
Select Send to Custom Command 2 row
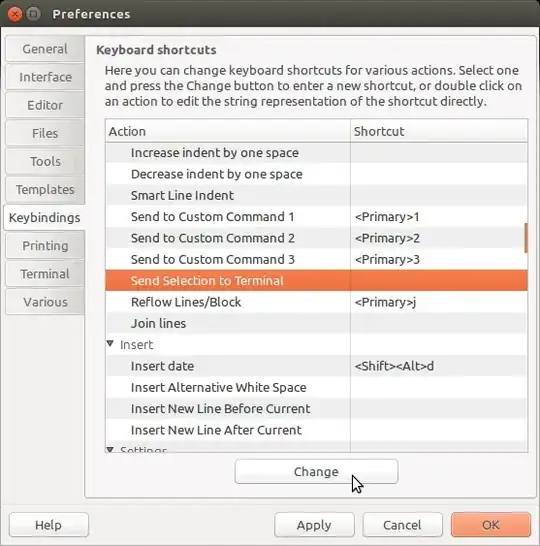pos(316,238)
